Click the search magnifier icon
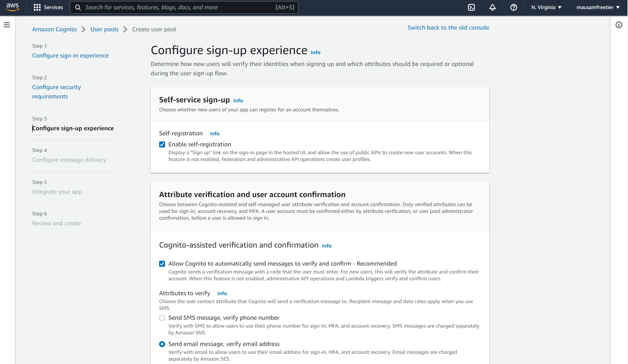628x364 pixels. pos(78,7)
